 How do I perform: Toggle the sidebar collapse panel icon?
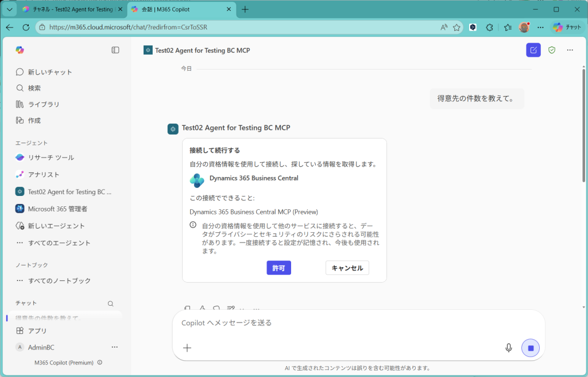point(115,50)
